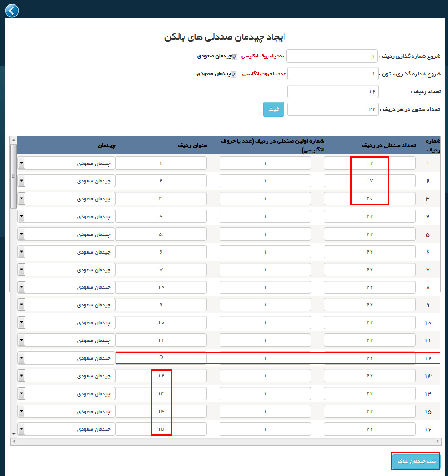Click seat count field of row 3 showing ۲۰
This screenshot has height=476, width=448.
370,198
